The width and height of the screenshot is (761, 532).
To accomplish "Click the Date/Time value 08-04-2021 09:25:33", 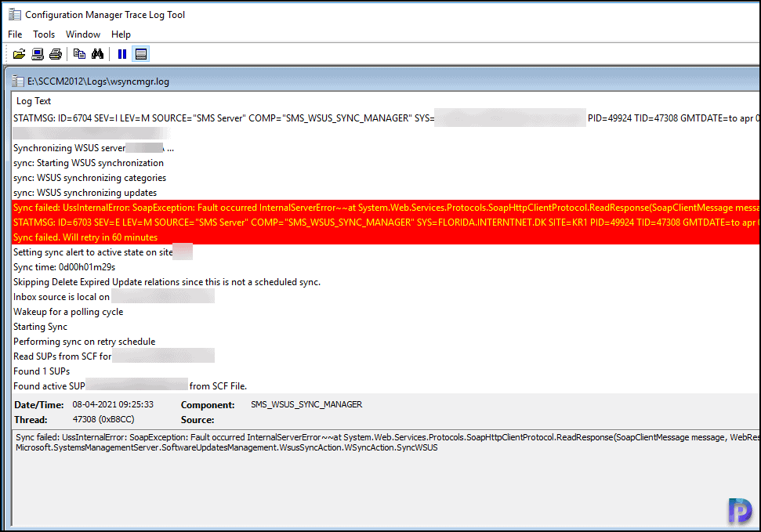I will click(113, 404).
